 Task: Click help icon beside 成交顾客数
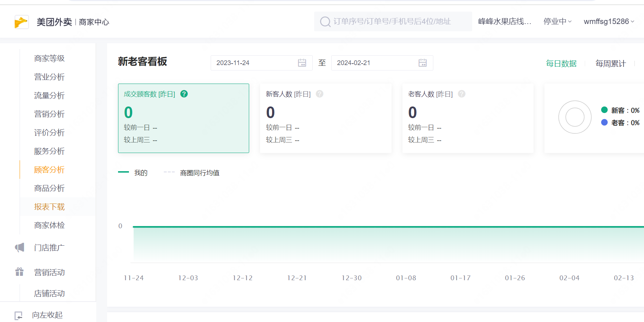(x=184, y=94)
